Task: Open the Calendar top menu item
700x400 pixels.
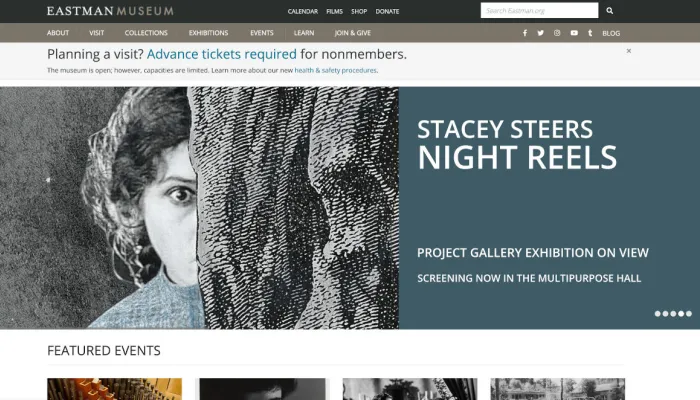Action: [x=302, y=11]
